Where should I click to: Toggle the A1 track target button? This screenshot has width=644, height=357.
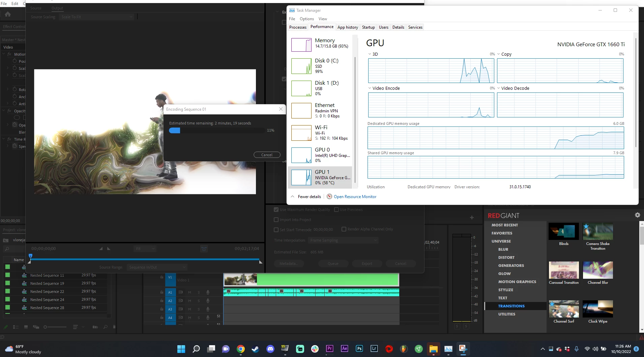pos(170,292)
